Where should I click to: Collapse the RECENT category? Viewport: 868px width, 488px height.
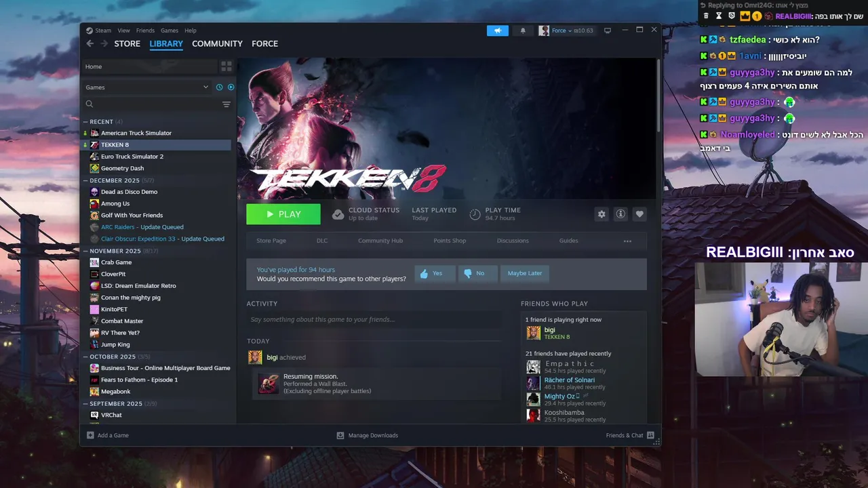point(85,122)
